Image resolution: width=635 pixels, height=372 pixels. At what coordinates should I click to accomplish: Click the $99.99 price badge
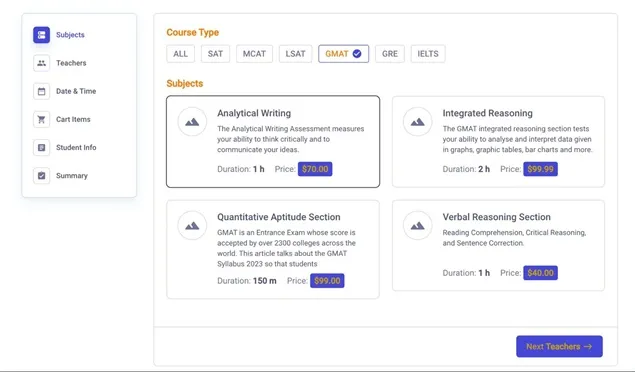pos(540,169)
